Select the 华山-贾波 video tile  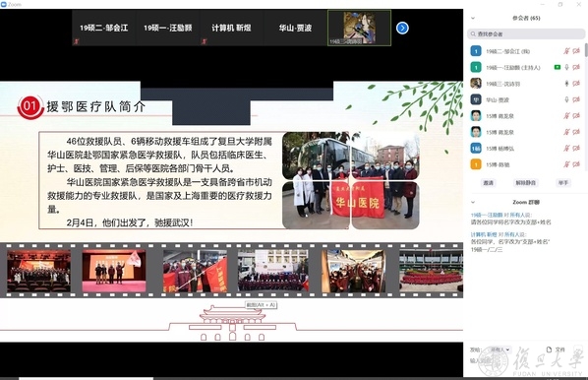coord(295,28)
